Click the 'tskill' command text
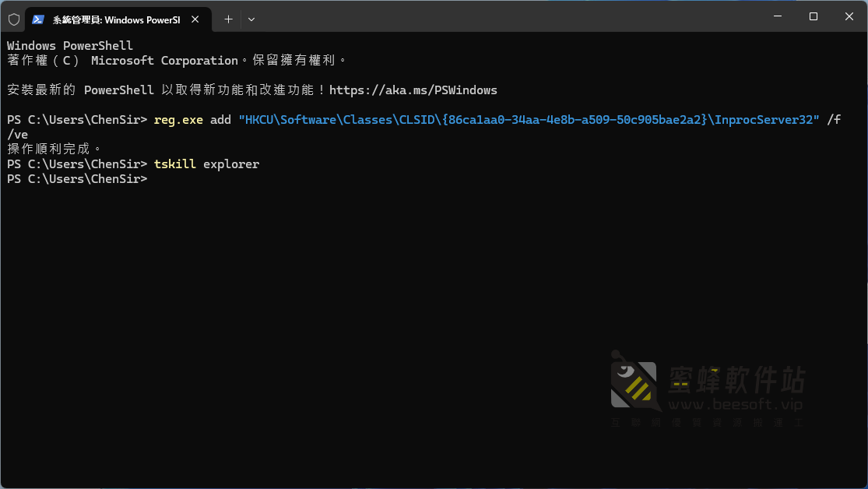Screen dimensions: 868x489 (x=175, y=164)
